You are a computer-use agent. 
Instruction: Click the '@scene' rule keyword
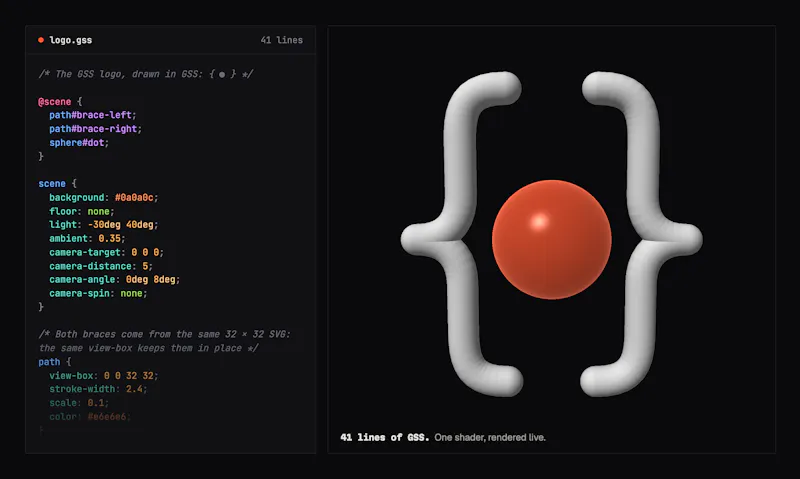[55, 102]
